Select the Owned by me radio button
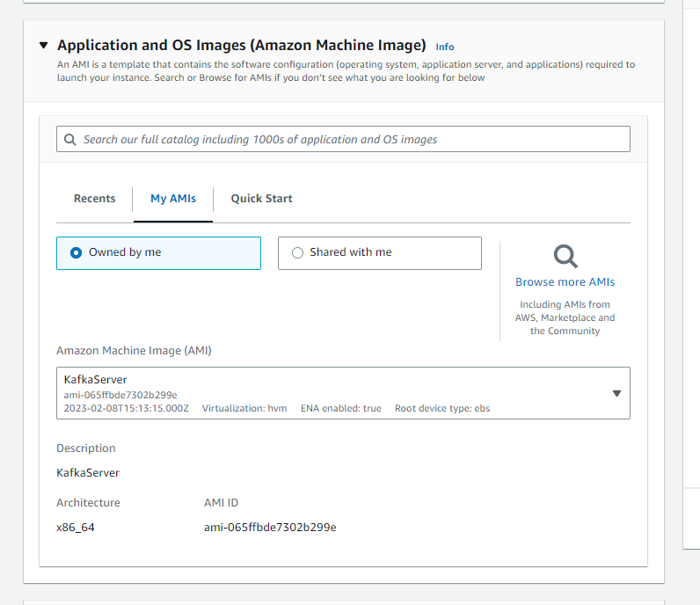 (x=77, y=252)
